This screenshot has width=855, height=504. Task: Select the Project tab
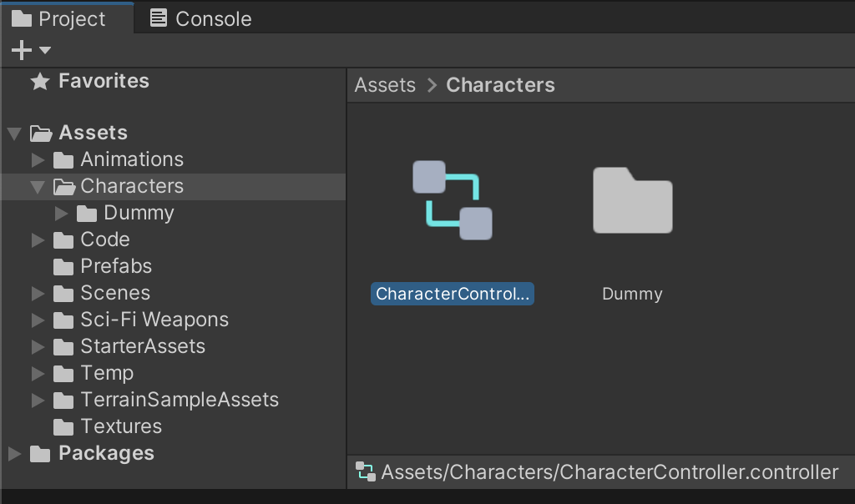click(59, 18)
